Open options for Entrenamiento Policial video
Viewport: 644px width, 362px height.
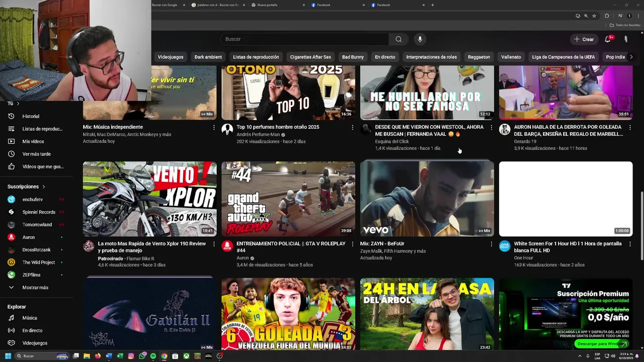point(352,244)
